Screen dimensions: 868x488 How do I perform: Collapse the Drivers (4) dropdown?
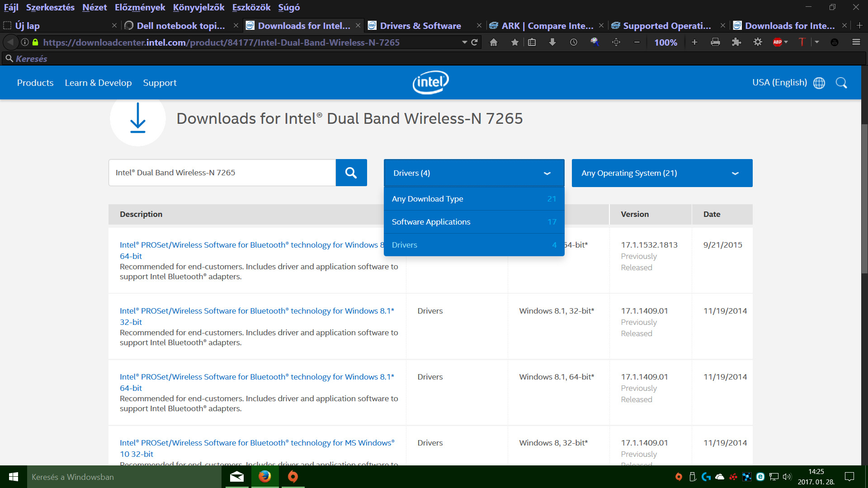coord(474,173)
